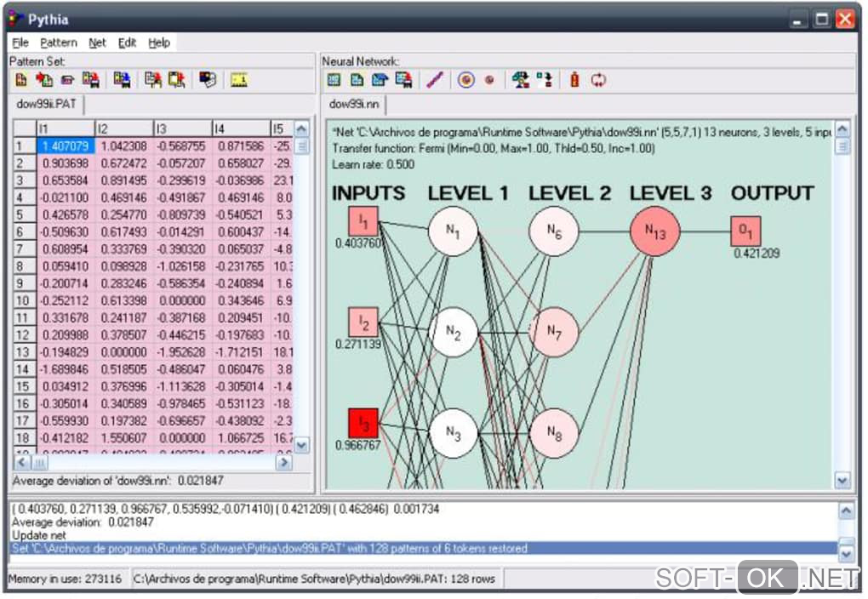The image size is (868, 599).
Task: Click cell value 1.550607
Action: [124, 438]
